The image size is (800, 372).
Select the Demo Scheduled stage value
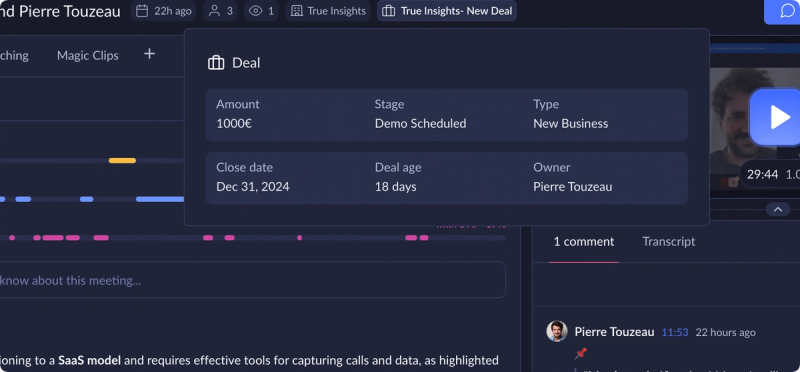point(420,123)
